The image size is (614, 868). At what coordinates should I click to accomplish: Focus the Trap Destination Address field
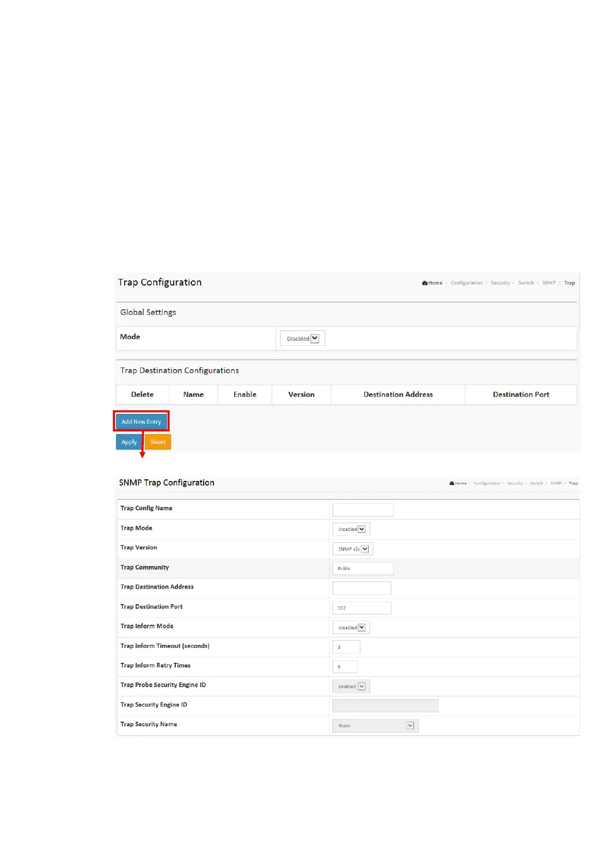point(362,588)
